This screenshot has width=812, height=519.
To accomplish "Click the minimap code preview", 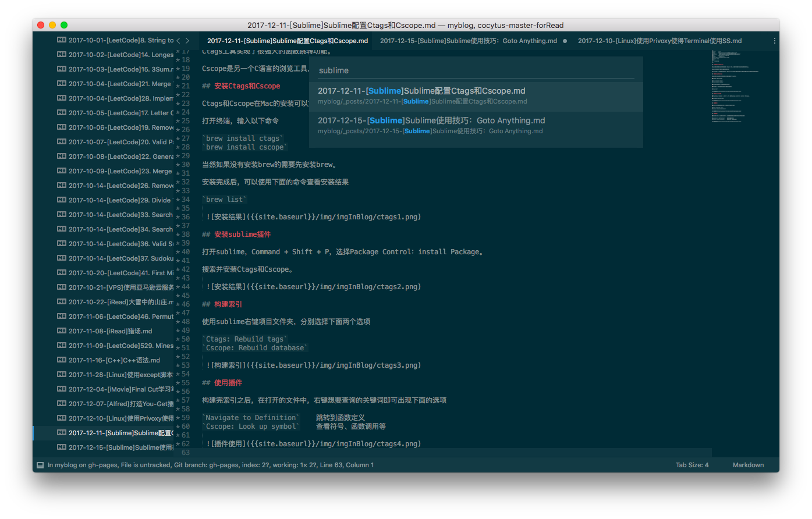I will [735, 86].
